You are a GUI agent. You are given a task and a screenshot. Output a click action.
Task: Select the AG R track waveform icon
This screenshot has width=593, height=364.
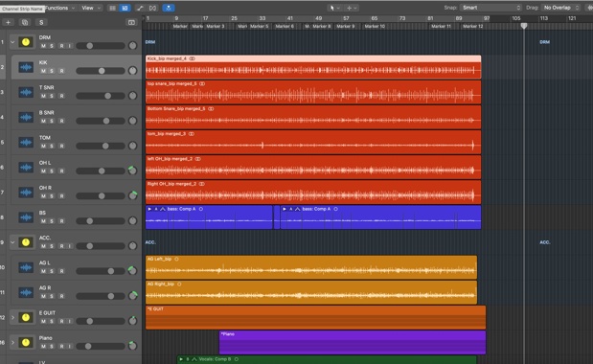pyautogui.click(x=26, y=292)
